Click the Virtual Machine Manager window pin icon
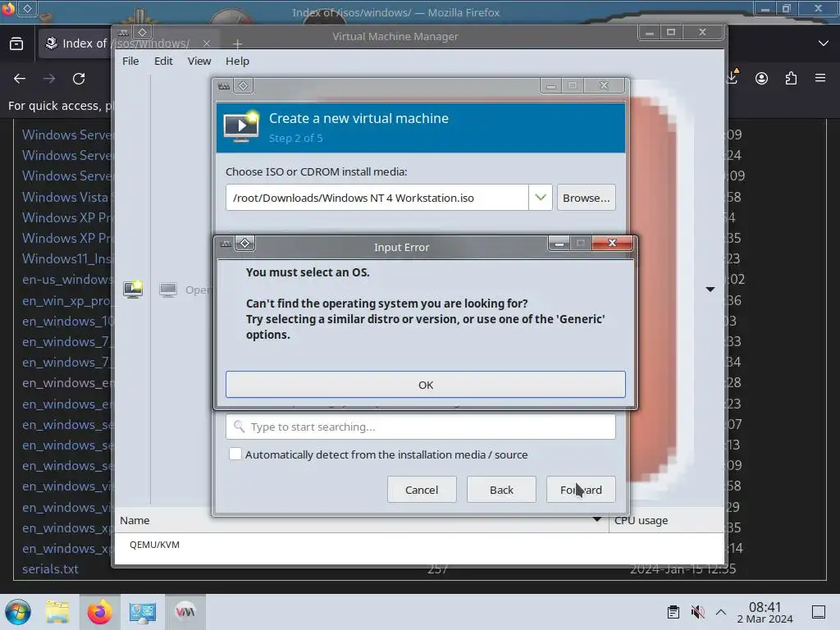840x630 pixels. (x=142, y=32)
